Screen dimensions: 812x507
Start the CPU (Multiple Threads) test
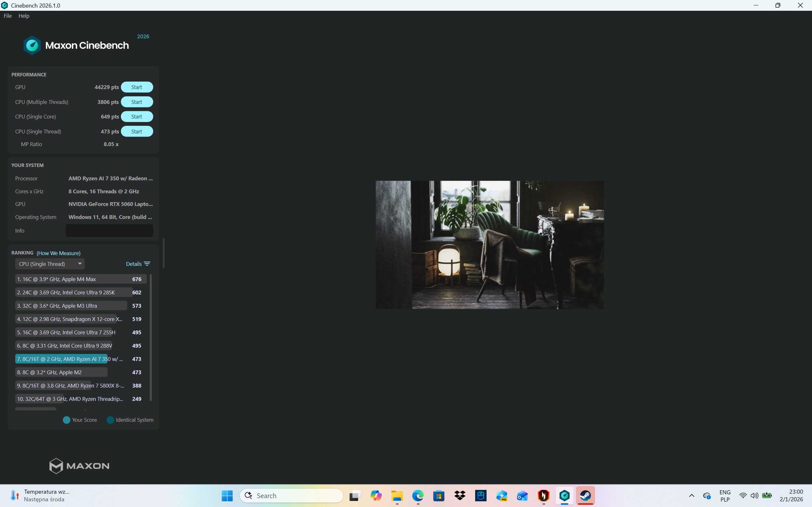coord(137,102)
